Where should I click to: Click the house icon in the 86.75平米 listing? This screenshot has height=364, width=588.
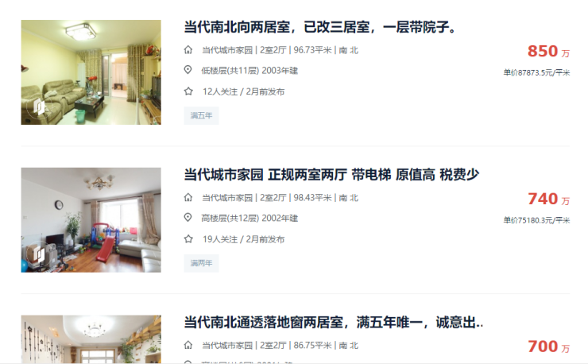click(x=188, y=345)
